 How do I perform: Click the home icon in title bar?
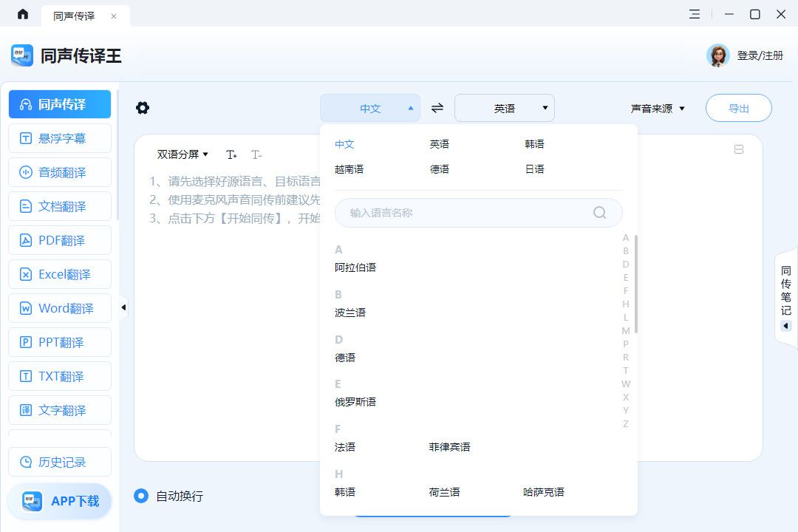(23, 14)
